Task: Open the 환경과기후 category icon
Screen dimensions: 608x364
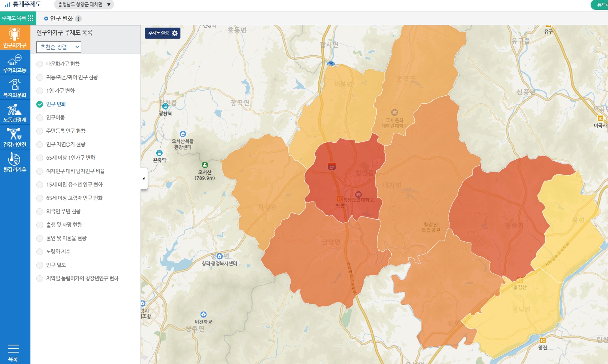Action: coord(15,162)
